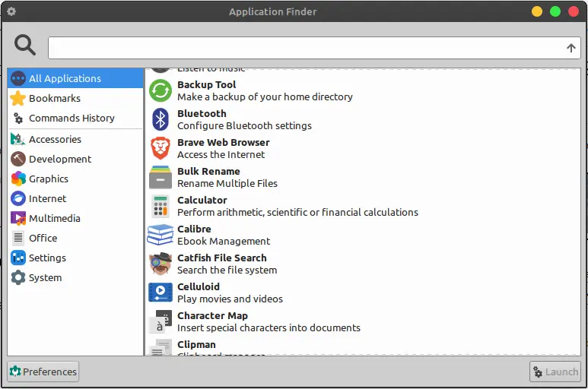Click the Celluloid player icon
Viewport: 588px width, 389px height.
(x=161, y=293)
